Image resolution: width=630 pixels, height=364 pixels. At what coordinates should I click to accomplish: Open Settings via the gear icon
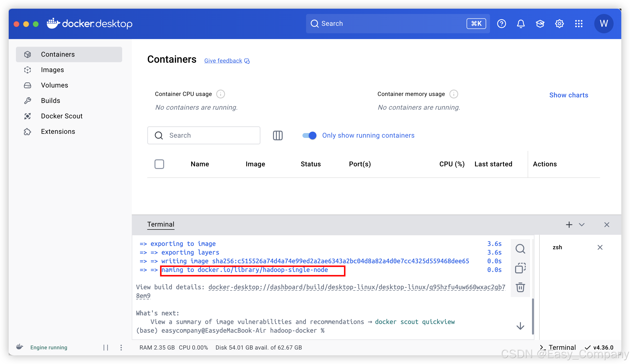(x=559, y=24)
